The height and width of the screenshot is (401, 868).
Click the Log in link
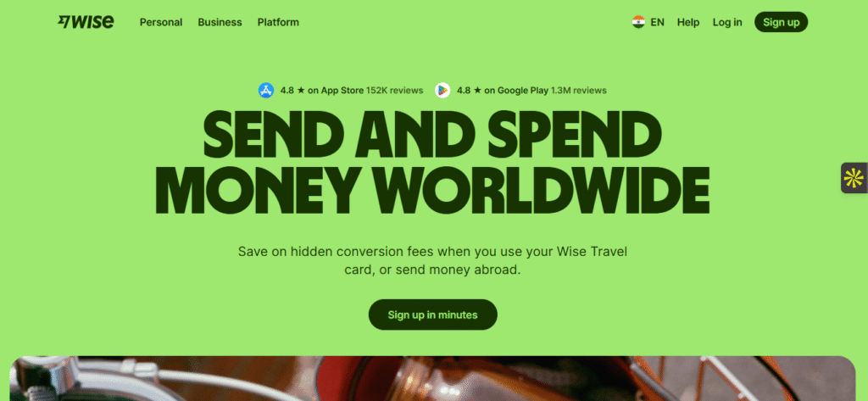tap(727, 22)
